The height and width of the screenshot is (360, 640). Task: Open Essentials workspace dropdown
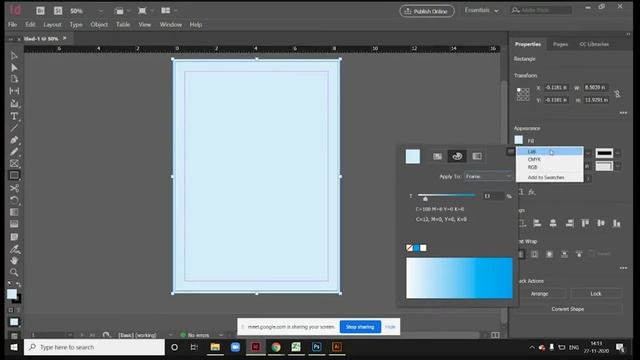click(482, 11)
